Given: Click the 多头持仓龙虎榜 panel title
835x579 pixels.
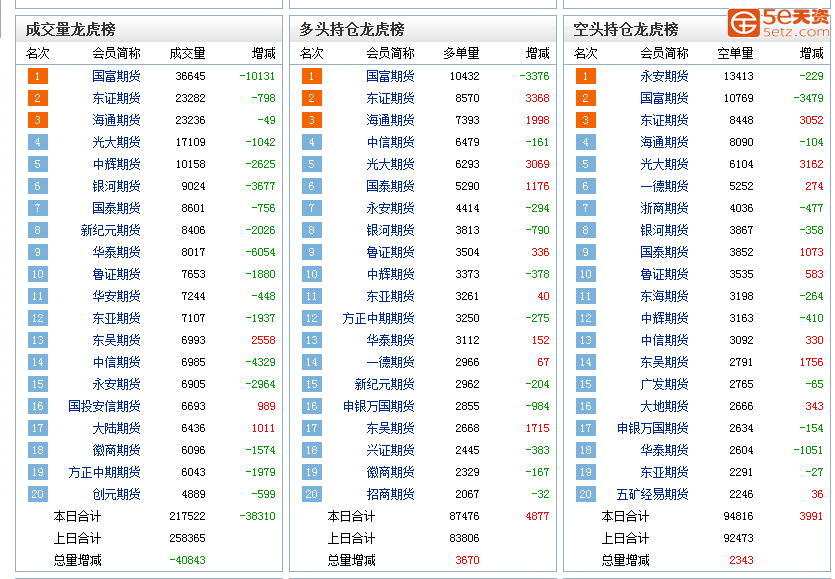Looking at the screenshot, I should point(352,29).
